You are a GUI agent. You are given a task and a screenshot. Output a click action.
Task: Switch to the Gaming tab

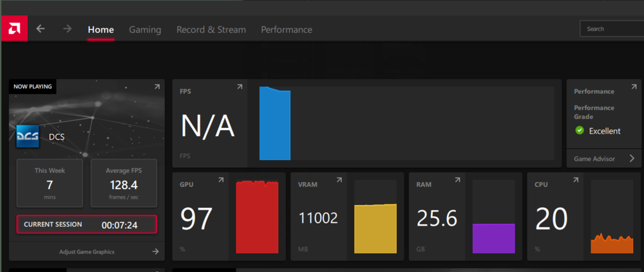click(145, 30)
